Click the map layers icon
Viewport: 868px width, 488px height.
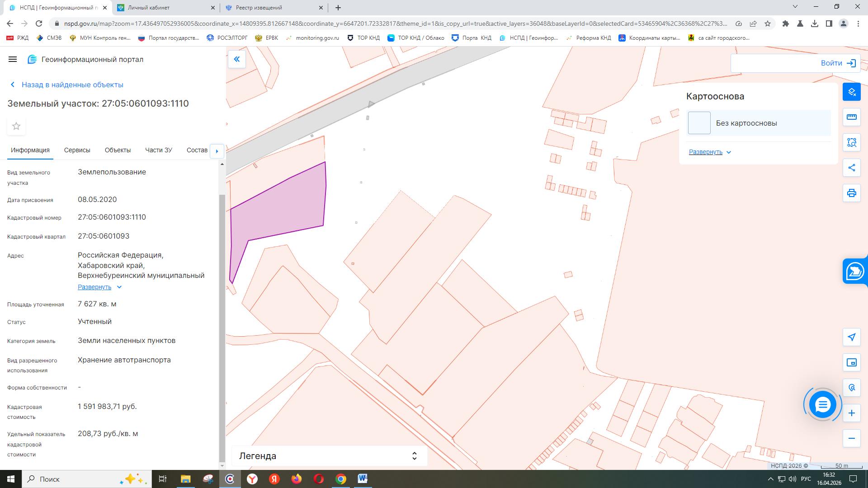852,92
